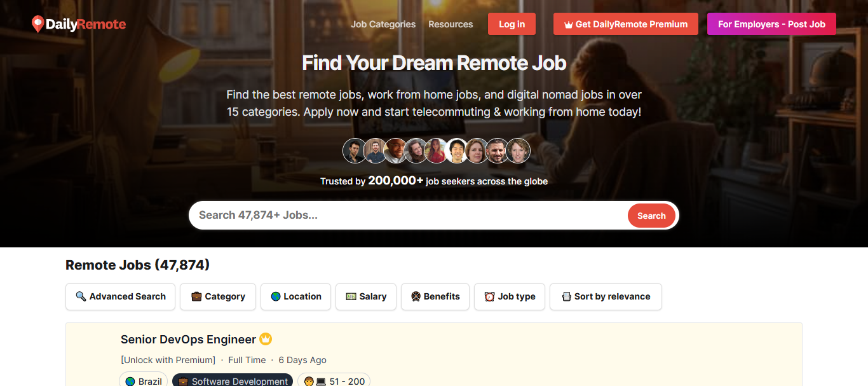The width and height of the screenshot is (868, 386).
Task: Click the Full Time label in the job card
Action: coord(247,360)
